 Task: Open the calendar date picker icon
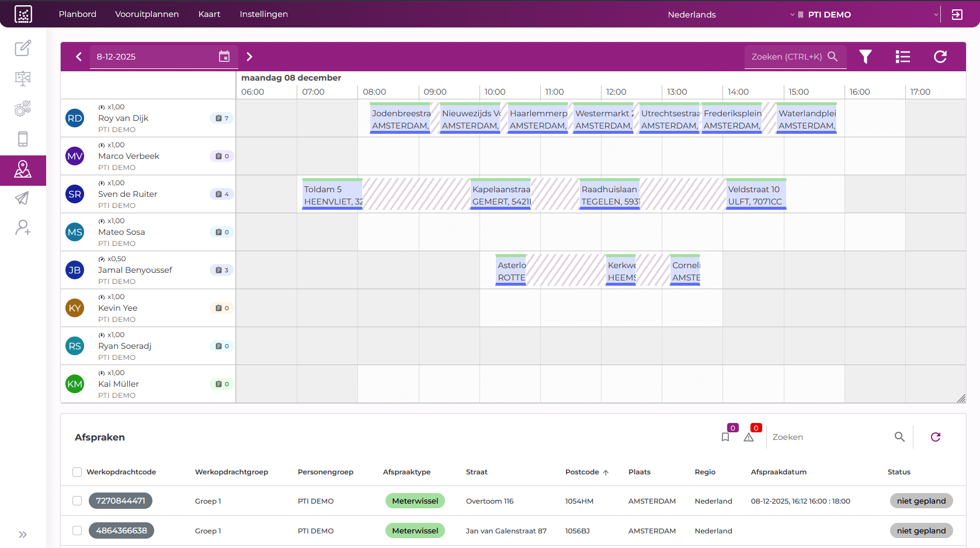pos(224,56)
